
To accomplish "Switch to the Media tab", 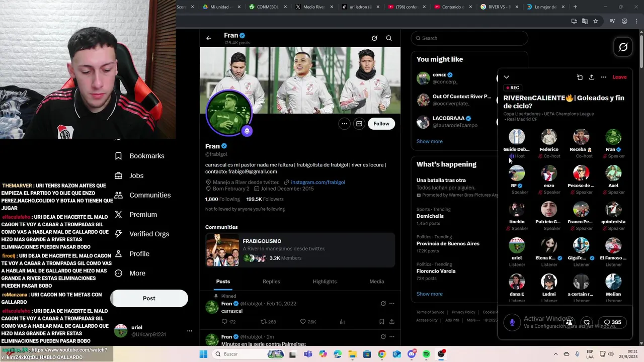I will tap(377, 282).
